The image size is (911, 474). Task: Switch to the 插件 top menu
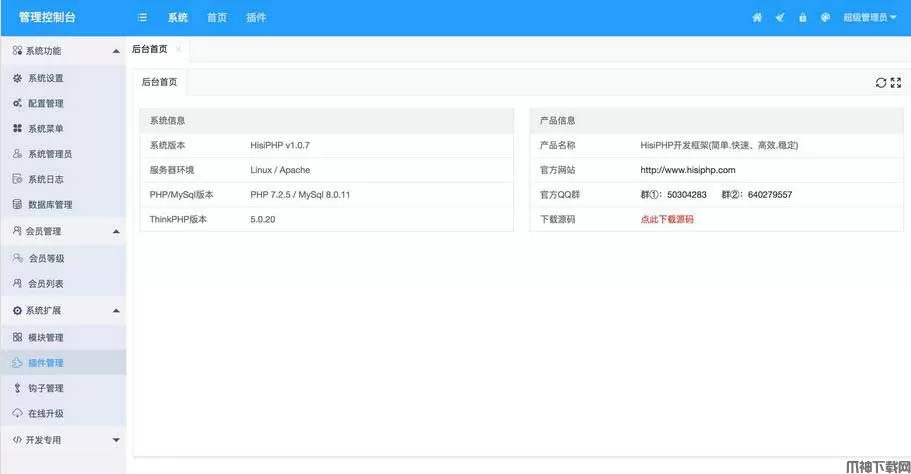256,18
